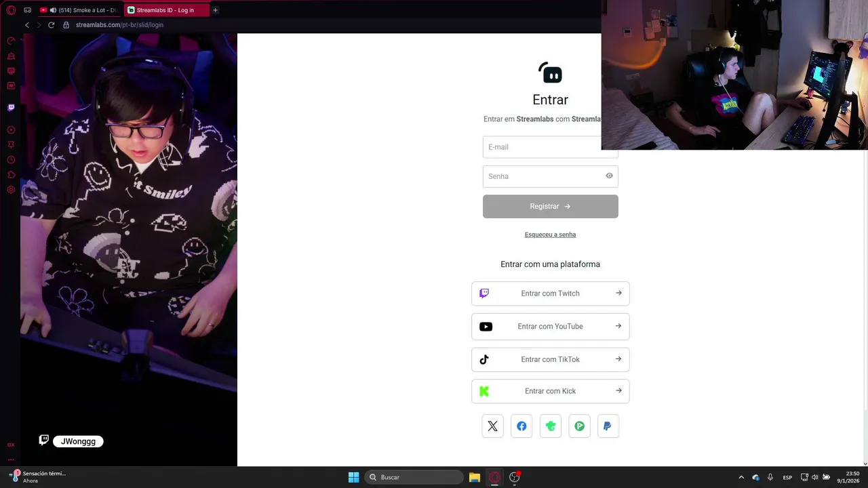Sign in with Facebook icon

(x=521, y=426)
